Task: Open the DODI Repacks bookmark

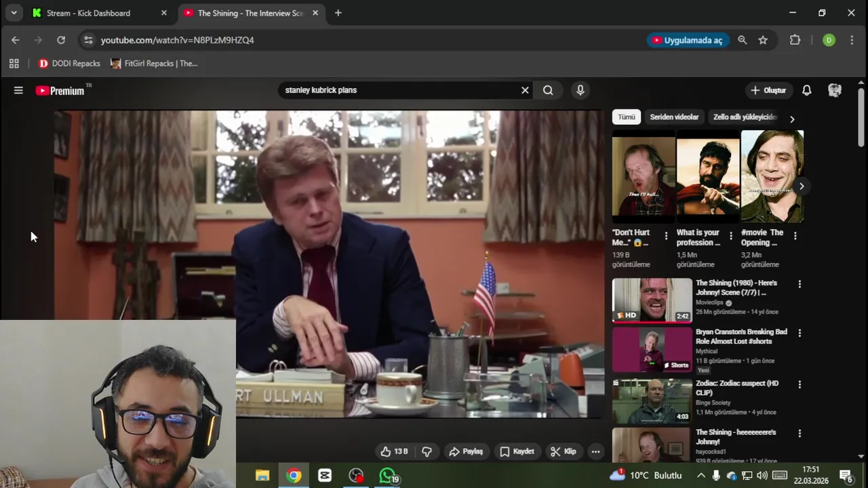Action: [x=69, y=64]
